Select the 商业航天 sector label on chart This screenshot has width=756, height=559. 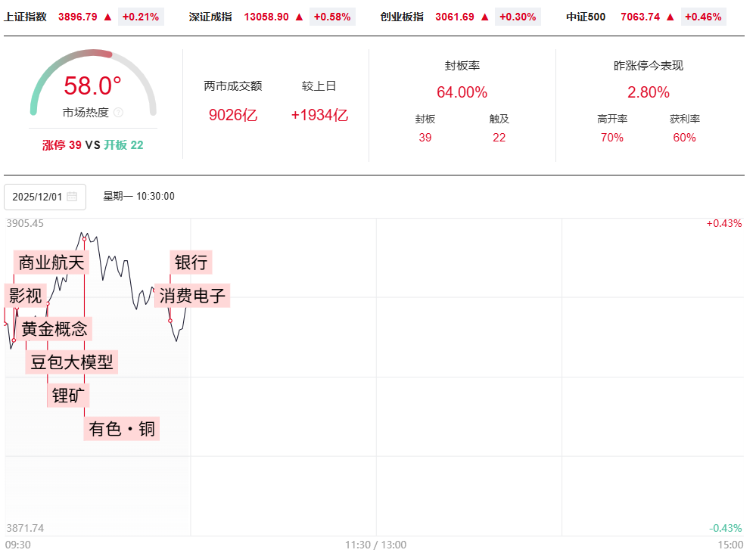51,262
